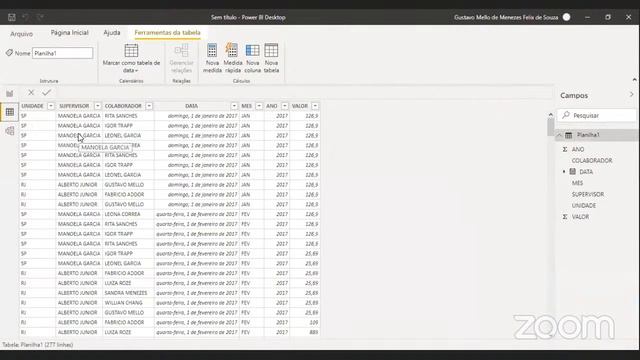Image resolution: width=640 pixels, height=360 pixels.
Task: Select VALOR field in Campos
Action: 580,217
